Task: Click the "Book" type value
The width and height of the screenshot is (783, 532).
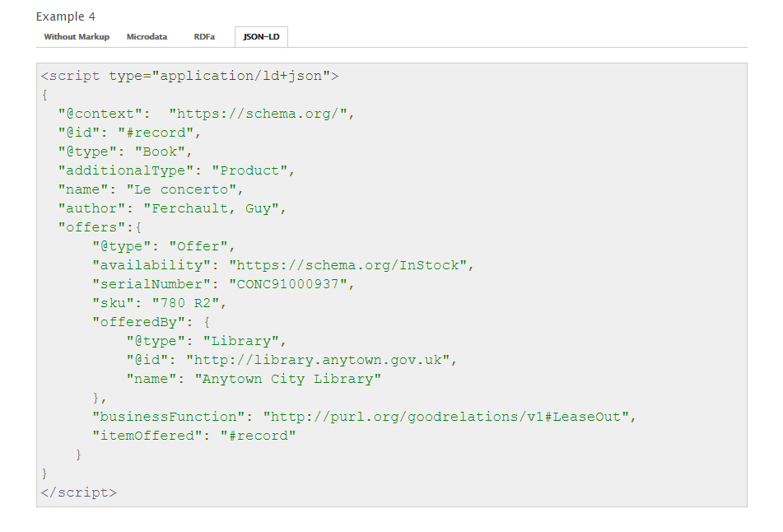Action: click(x=160, y=152)
